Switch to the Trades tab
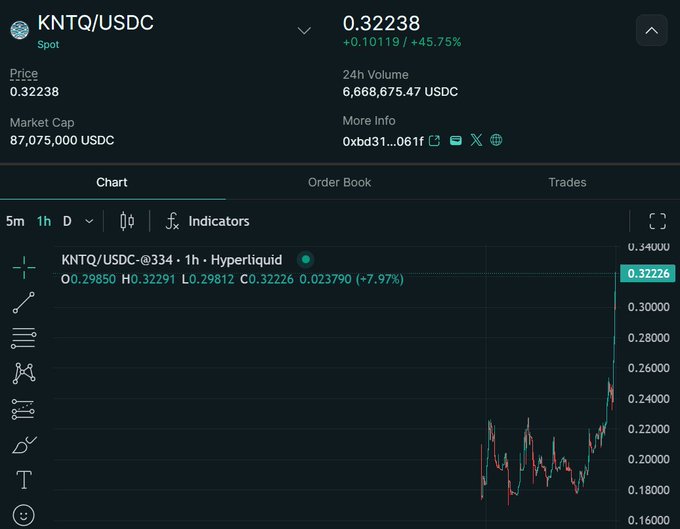Image resolution: width=680 pixels, height=529 pixels. point(567,183)
